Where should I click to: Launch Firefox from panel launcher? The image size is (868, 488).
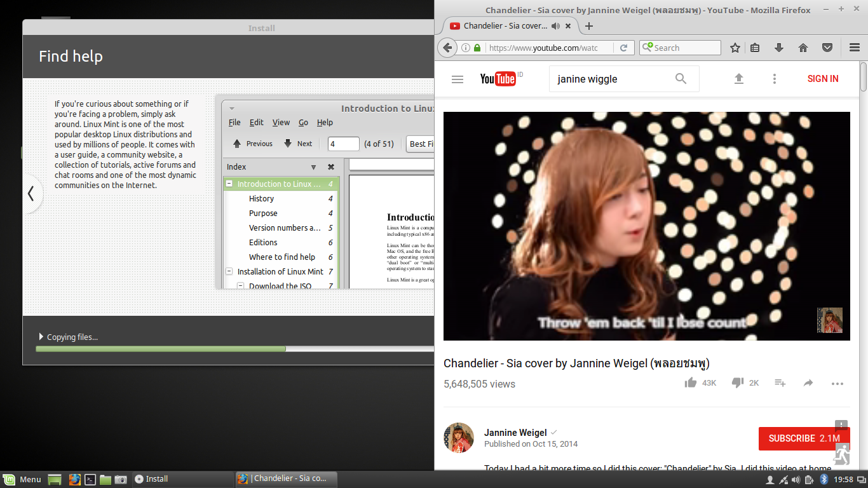pyautogui.click(x=74, y=479)
